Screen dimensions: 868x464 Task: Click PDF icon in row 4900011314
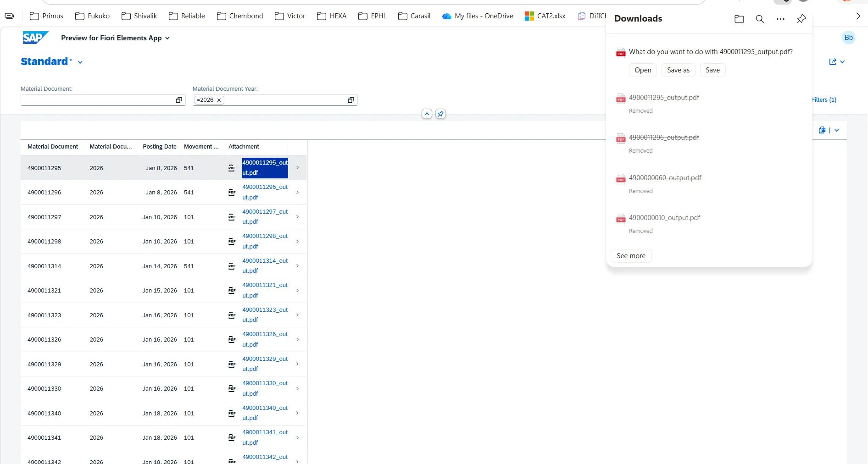point(232,266)
